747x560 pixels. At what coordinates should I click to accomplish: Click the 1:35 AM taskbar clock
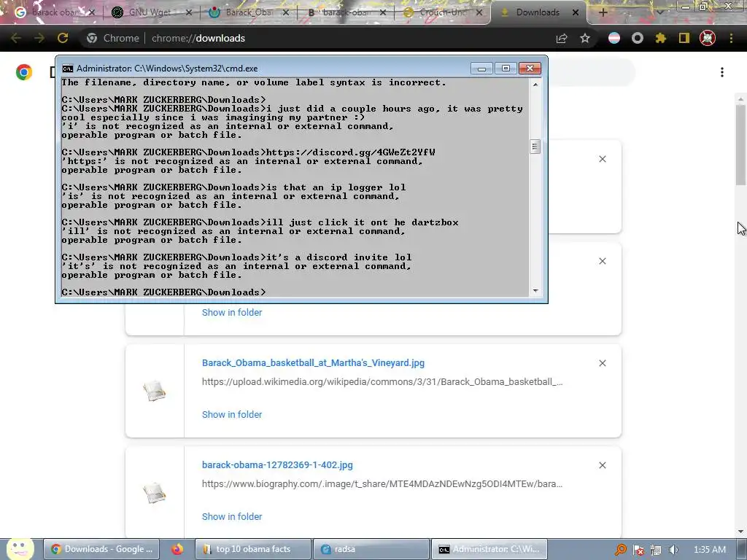(x=709, y=550)
